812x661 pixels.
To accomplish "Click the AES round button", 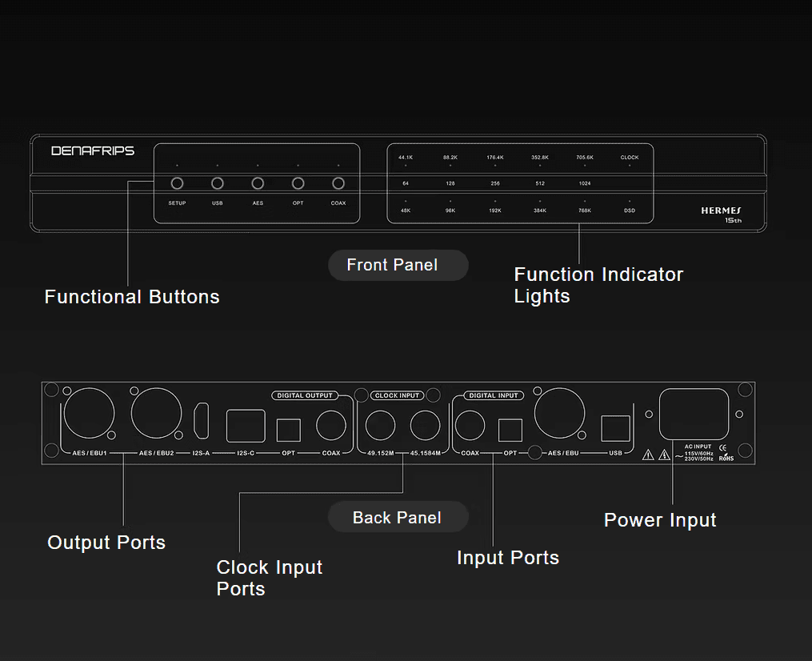I will [258, 183].
